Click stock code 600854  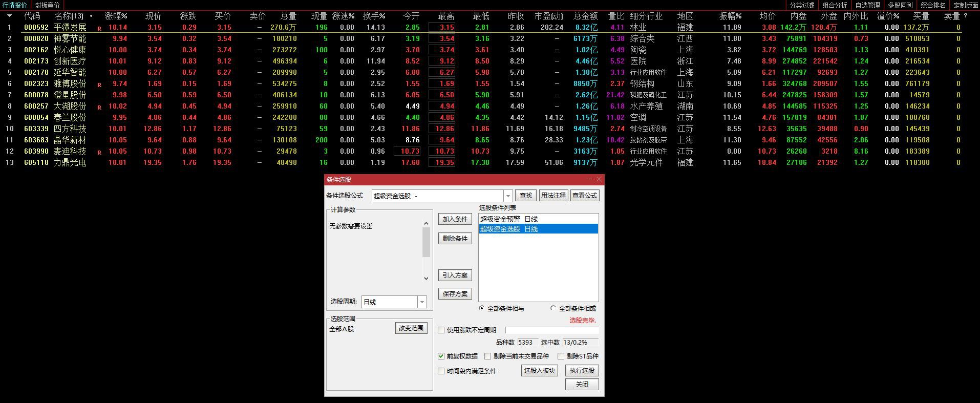click(x=36, y=117)
